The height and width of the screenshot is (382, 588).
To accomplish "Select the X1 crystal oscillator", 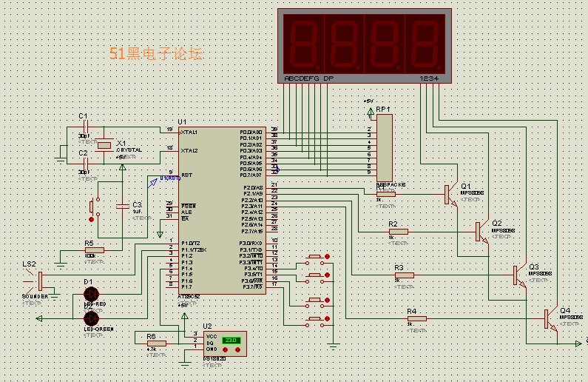I will pos(104,145).
